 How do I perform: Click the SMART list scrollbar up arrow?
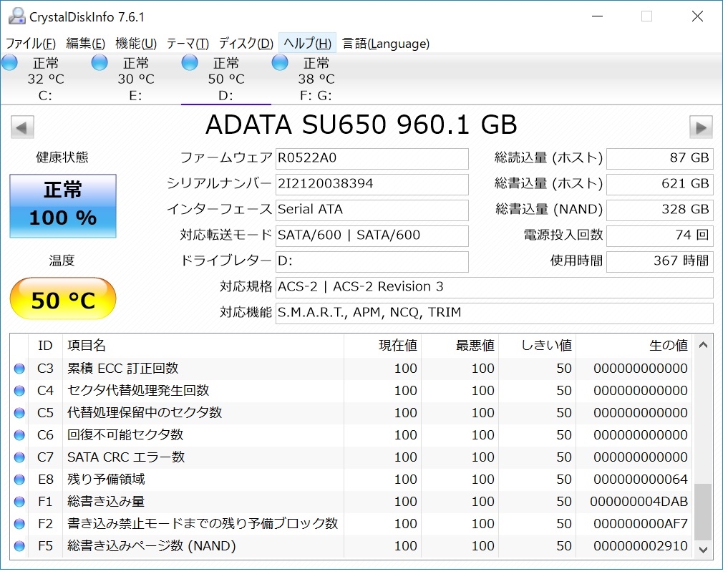(703, 346)
